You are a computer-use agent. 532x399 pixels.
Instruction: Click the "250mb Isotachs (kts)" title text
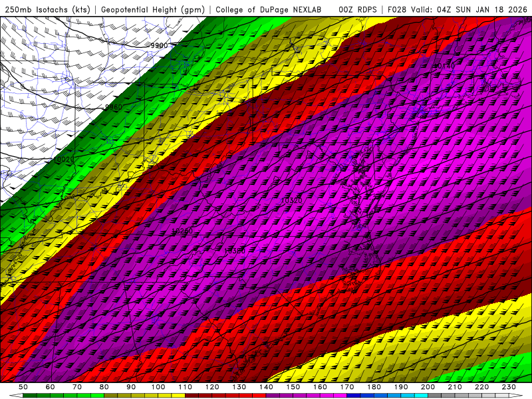pyautogui.click(x=47, y=9)
